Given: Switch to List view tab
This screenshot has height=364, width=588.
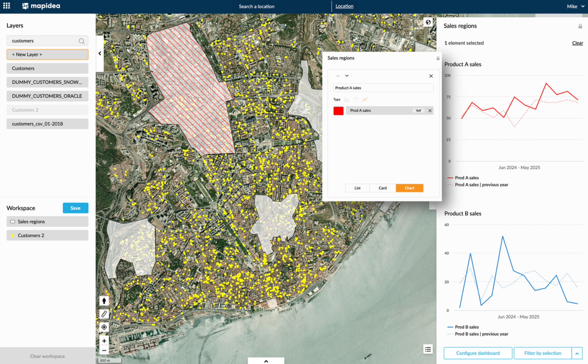Looking at the screenshot, I should 357,188.
